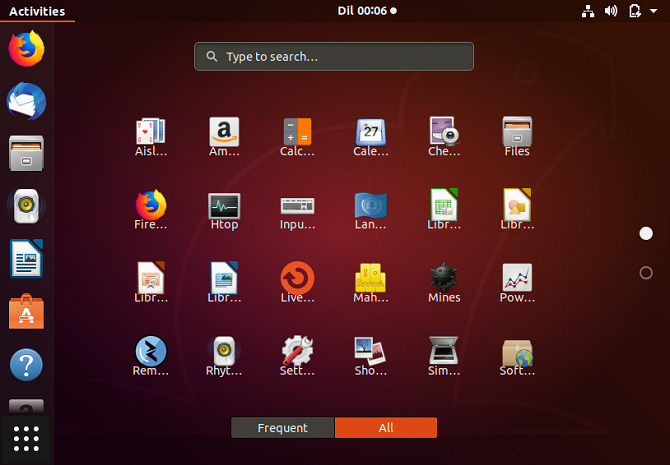Open Ubuntu Software from the dock
Image resolution: width=670 pixels, height=465 pixels.
[26, 311]
